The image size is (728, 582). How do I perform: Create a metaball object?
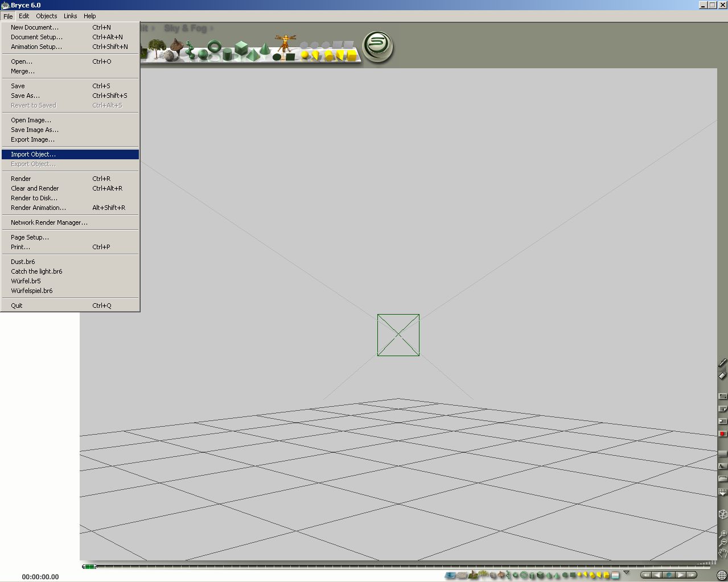(190, 49)
